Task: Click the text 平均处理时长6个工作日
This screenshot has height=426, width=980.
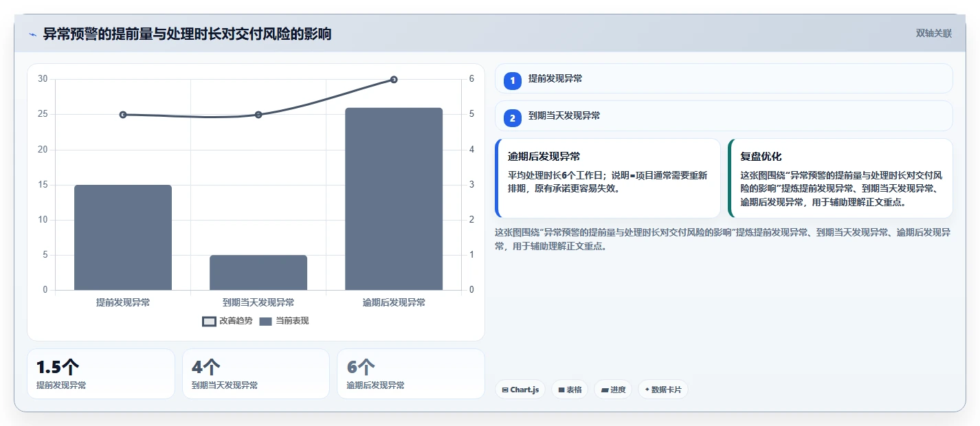Action: [556, 175]
